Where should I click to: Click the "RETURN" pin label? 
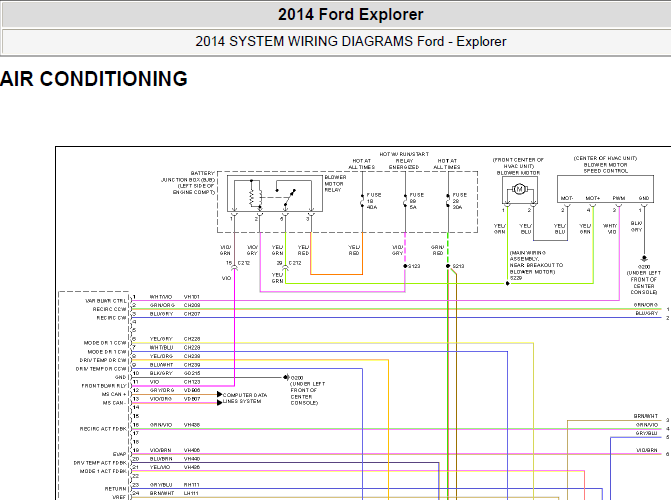[x=116, y=488]
